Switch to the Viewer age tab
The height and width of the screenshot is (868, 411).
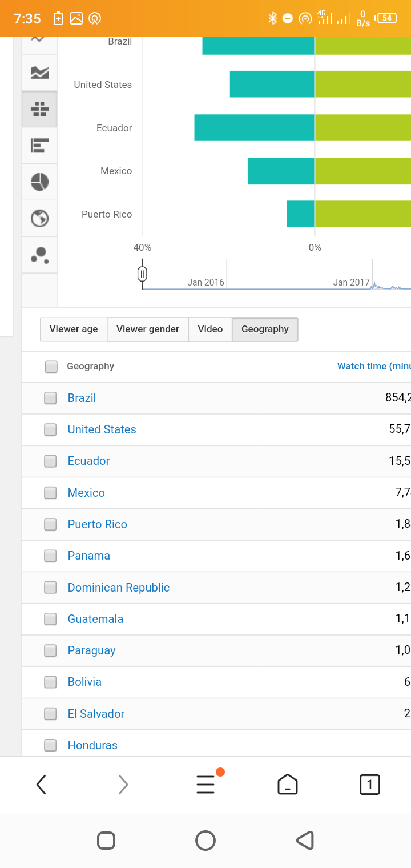point(74,329)
